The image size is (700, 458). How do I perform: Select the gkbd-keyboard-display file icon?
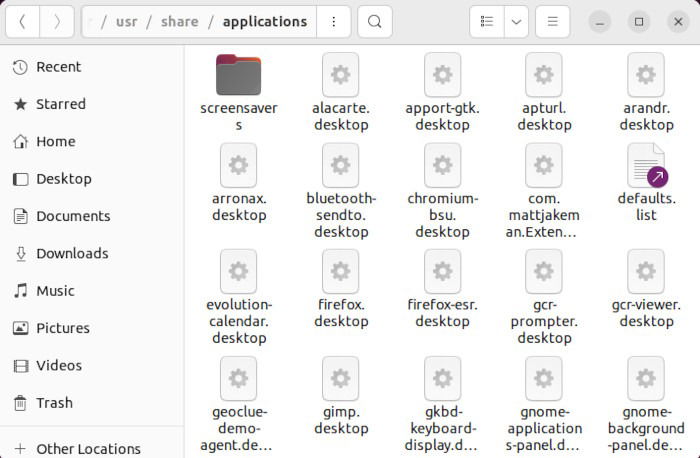pyautogui.click(x=442, y=379)
